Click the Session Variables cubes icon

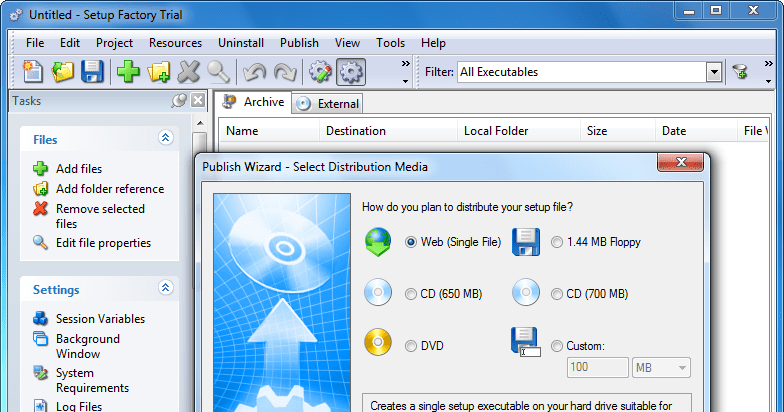pyautogui.click(x=40, y=318)
